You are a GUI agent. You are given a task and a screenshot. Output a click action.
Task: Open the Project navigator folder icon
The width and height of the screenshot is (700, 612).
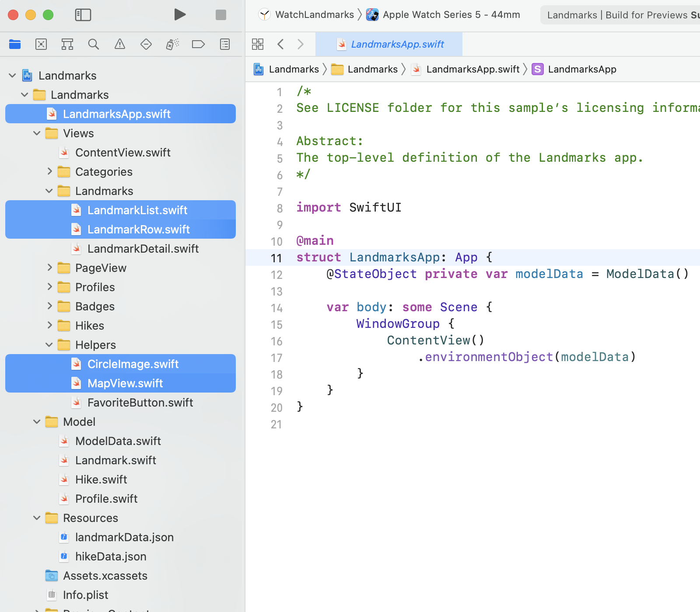(x=15, y=44)
